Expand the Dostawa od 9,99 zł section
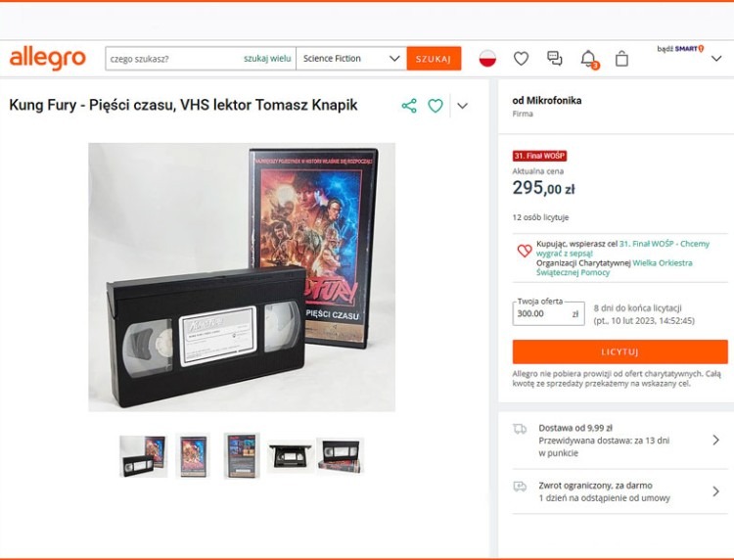This screenshot has height=560, width=734. pyautogui.click(x=617, y=441)
